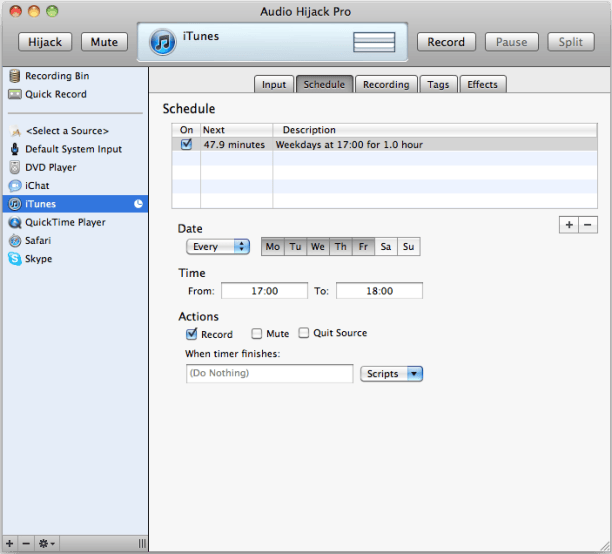Click the On column header
612x554 pixels.
[186, 130]
